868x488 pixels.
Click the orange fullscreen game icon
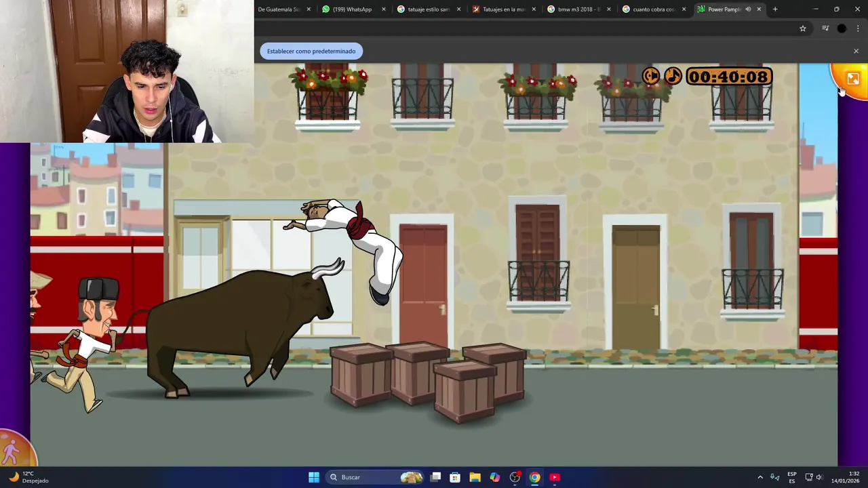coord(852,79)
